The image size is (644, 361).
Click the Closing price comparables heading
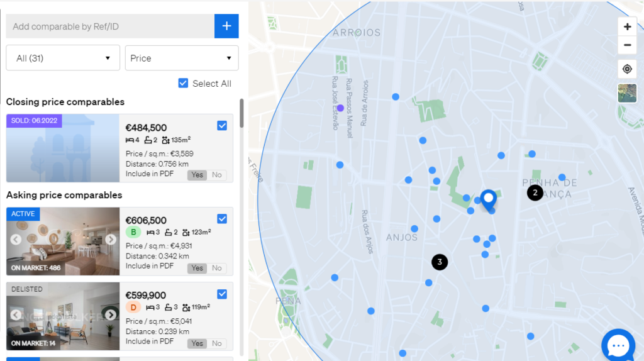pos(65,102)
